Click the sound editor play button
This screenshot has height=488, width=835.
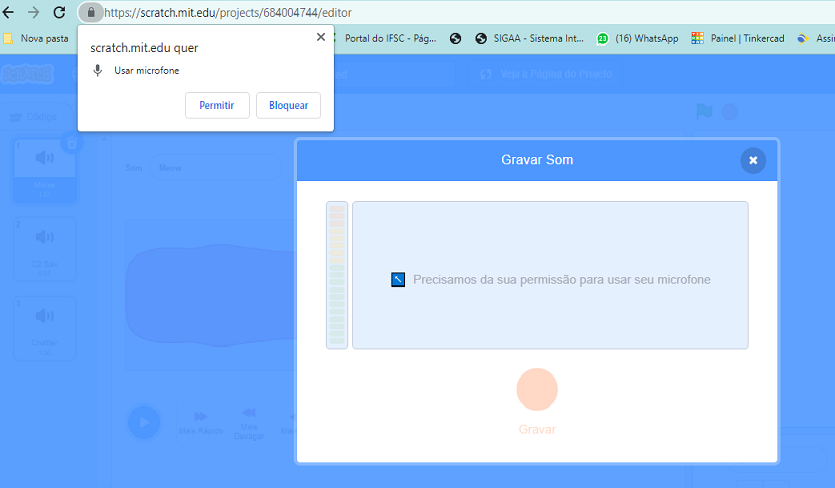click(x=144, y=422)
